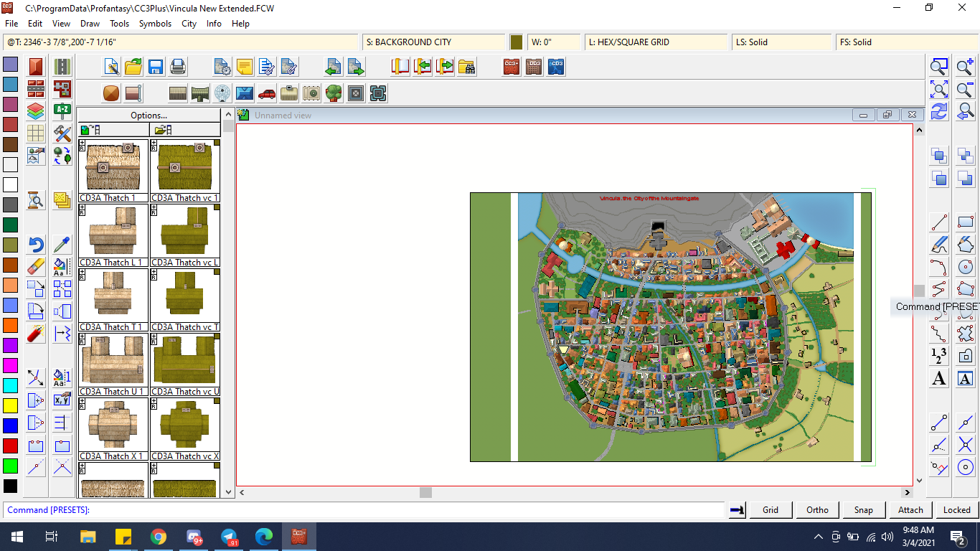The height and width of the screenshot is (551, 980).
Task: Pick the yellow color swatch
Action: 10,405
